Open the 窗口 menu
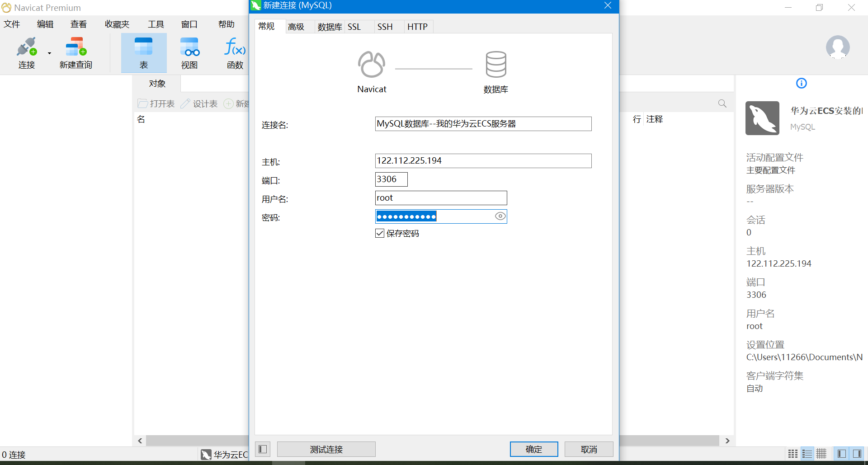This screenshot has width=868, height=465. tap(189, 24)
